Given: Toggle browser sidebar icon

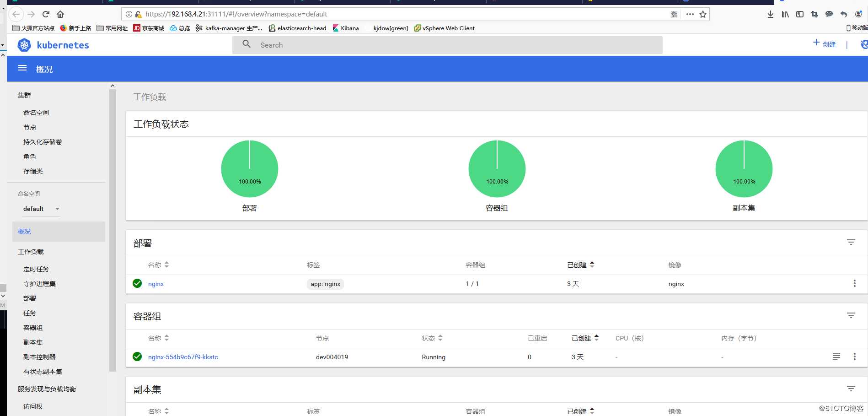Looking at the screenshot, I should (x=800, y=14).
